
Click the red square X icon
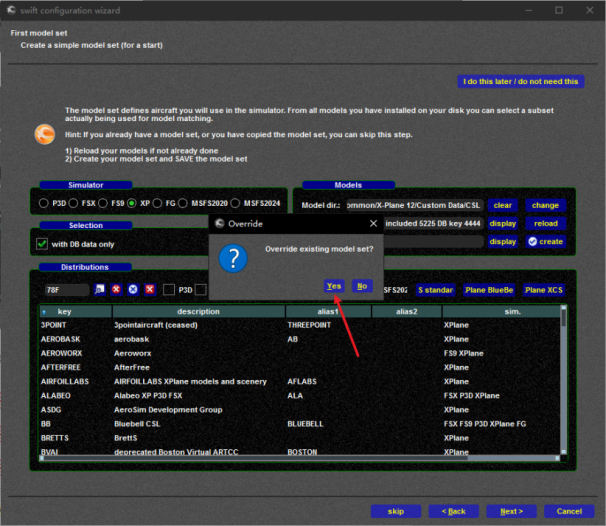click(150, 289)
